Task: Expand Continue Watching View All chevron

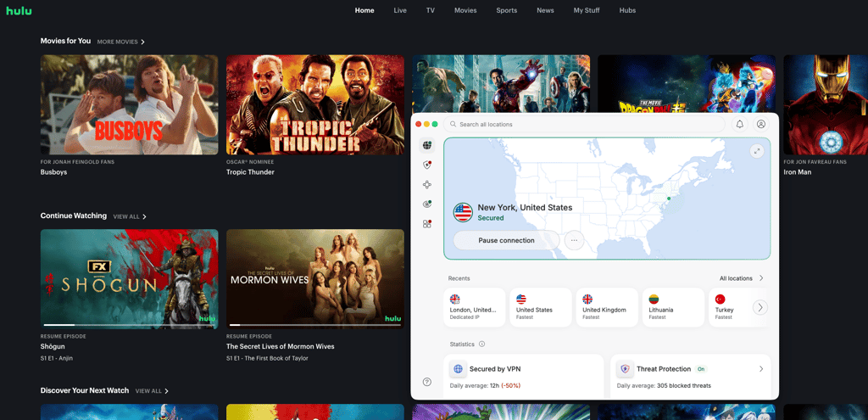Action: tap(144, 216)
